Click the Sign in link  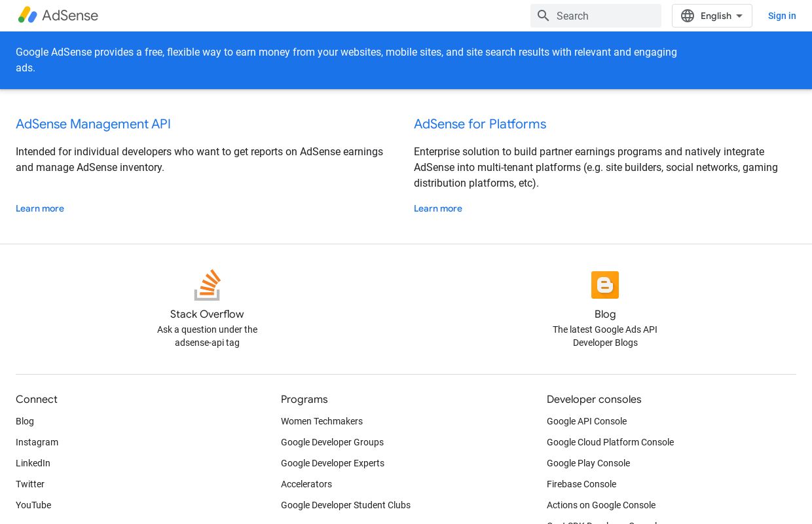pos(782,16)
